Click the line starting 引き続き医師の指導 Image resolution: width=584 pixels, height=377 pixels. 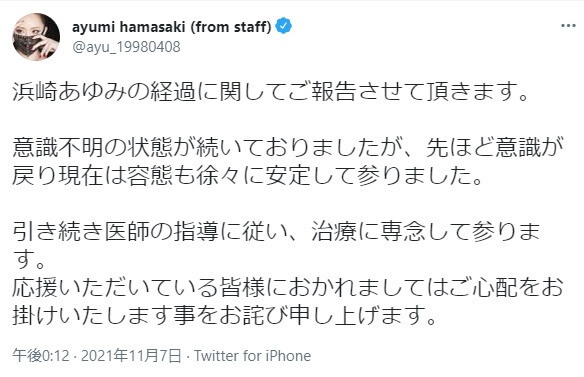coord(276,232)
